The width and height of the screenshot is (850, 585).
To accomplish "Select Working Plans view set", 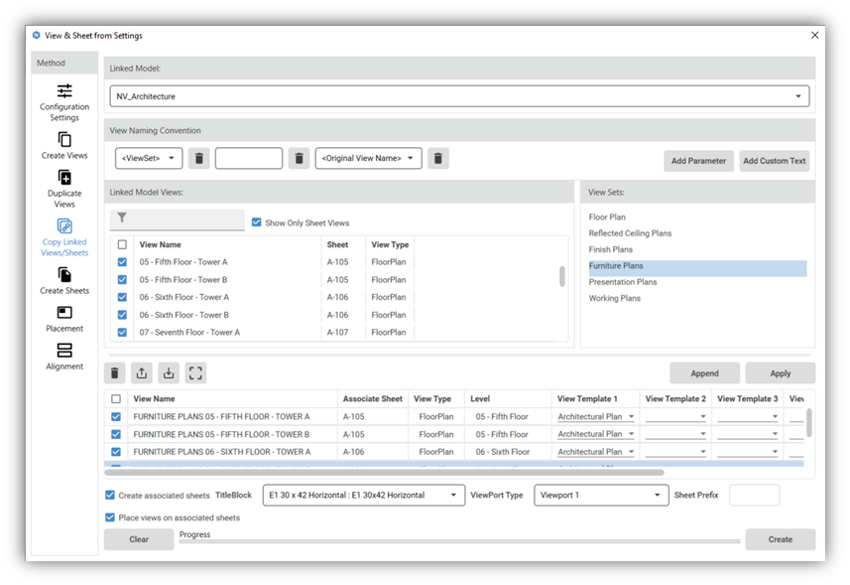I will (614, 298).
